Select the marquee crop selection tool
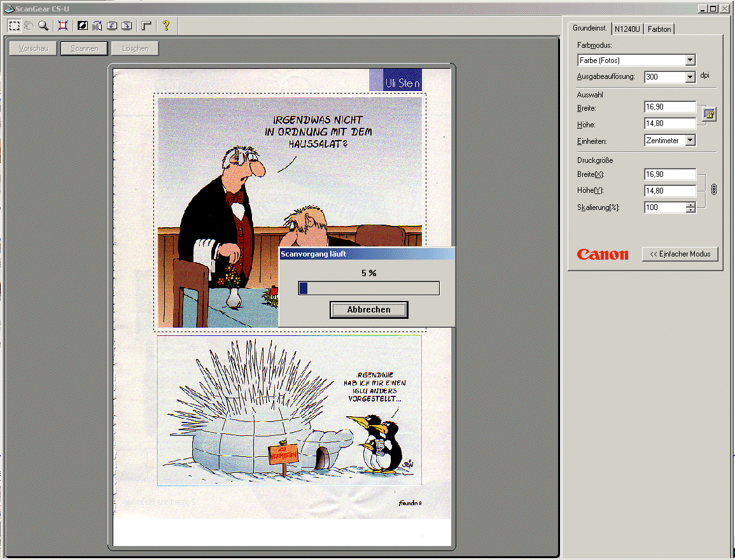The width and height of the screenshot is (735, 560). [x=15, y=26]
